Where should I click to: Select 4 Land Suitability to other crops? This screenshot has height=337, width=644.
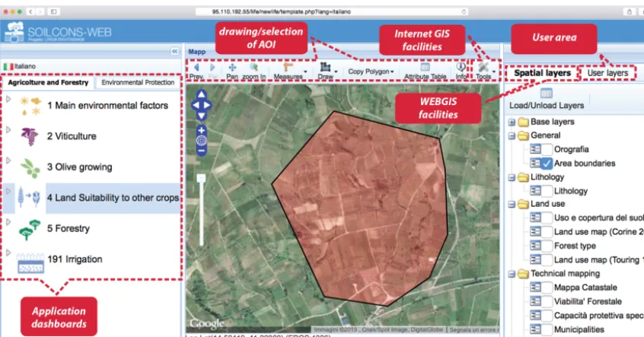coord(113,198)
